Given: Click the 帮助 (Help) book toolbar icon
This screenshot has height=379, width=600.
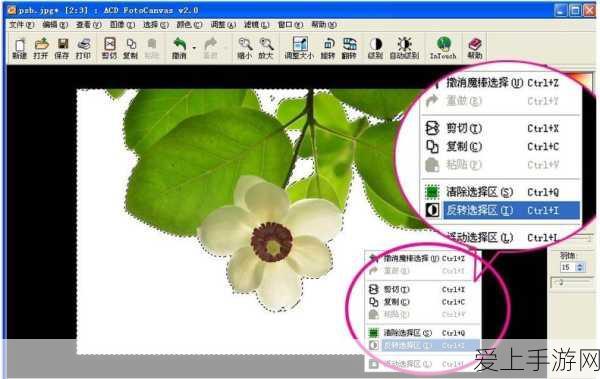Looking at the screenshot, I should click(475, 48).
